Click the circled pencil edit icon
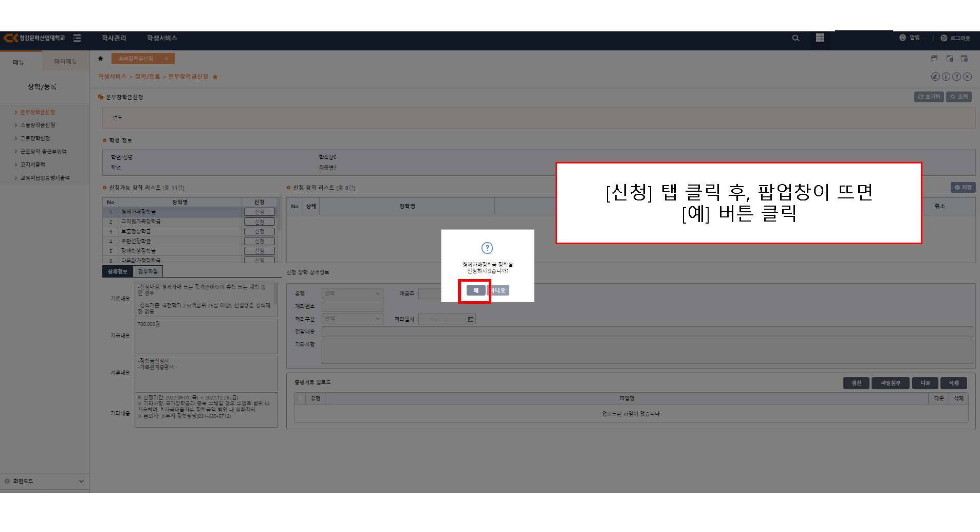This screenshot has width=980, height=532. tap(935, 77)
